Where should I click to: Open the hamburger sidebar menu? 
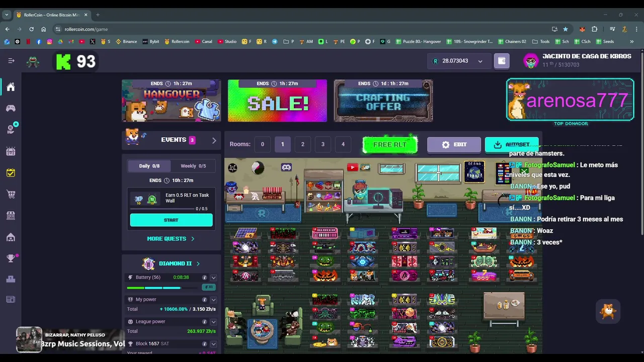tap(11, 61)
